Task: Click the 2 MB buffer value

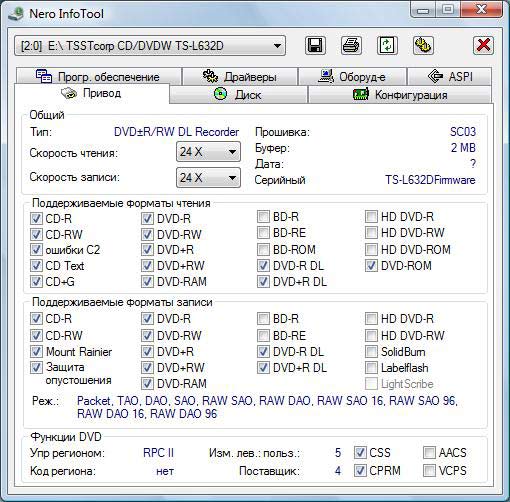Action: (463, 148)
